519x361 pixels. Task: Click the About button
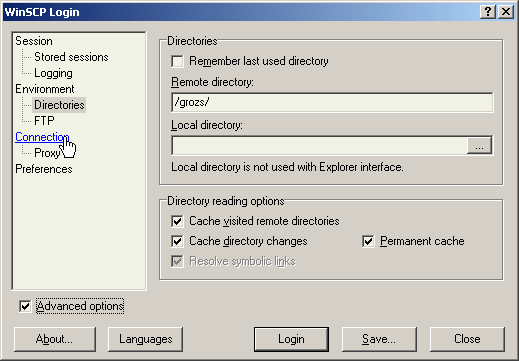(55, 339)
